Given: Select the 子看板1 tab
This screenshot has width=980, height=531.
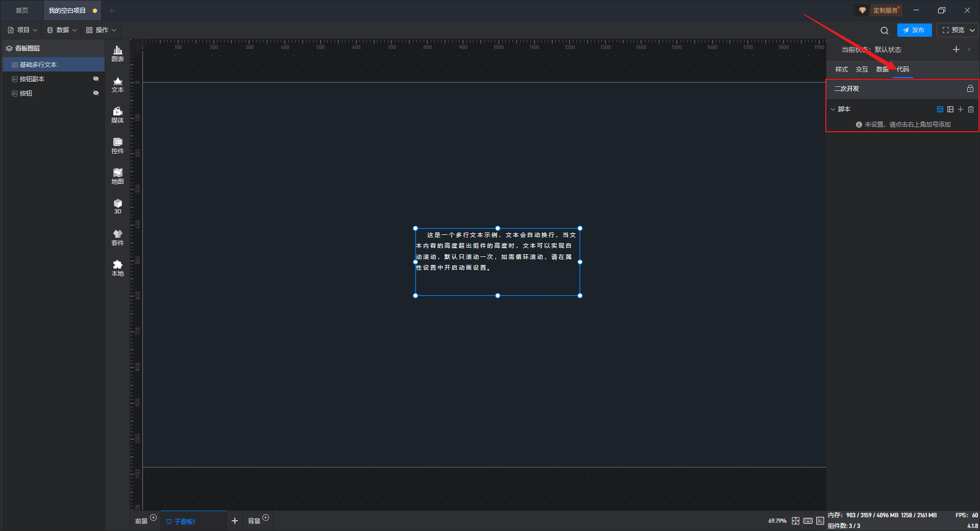Looking at the screenshot, I should (193, 521).
